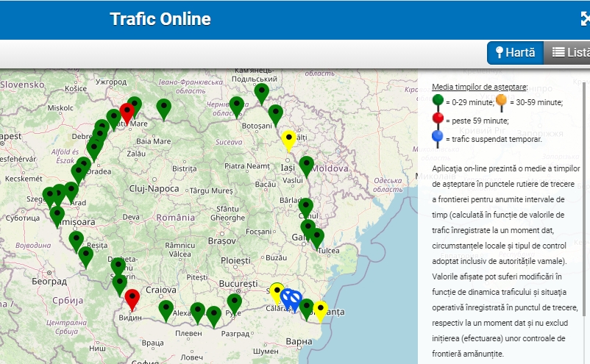Click the green marker near Tulcea
The width and height of the screenshot is (590, 364).
[x=316, y=238]
